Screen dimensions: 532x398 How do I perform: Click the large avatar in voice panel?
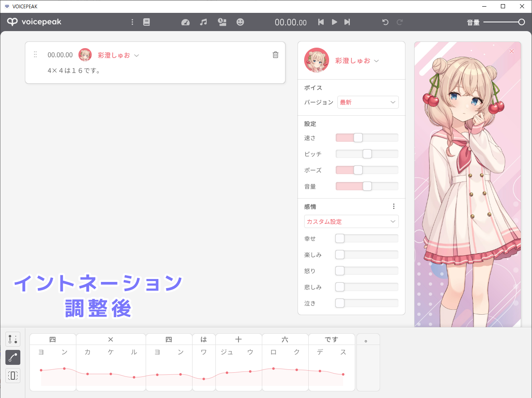coord(317,60)
